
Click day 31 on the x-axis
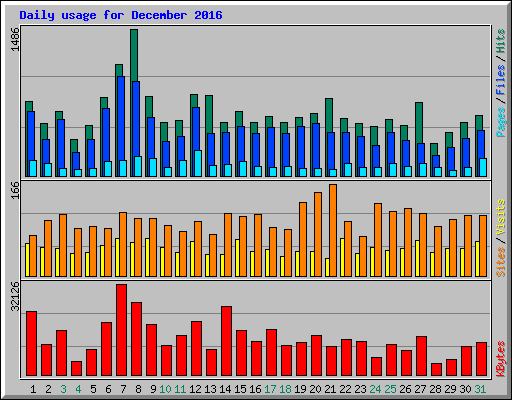(x=480, y=389)
